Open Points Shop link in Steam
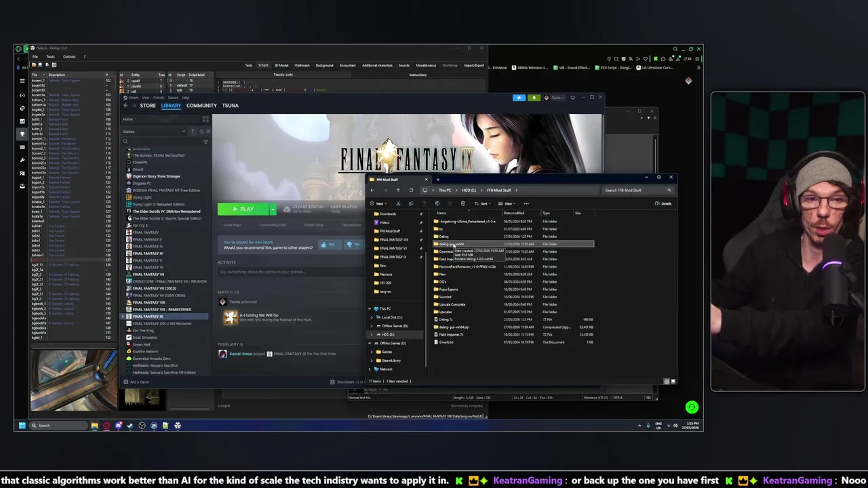This screenshot has height=488, width=868. pos(314,225)
